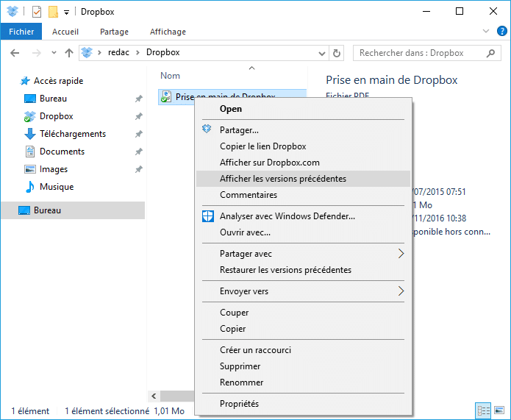
Task: Expand the Partager avec submenu
Action: click(303, 254)
